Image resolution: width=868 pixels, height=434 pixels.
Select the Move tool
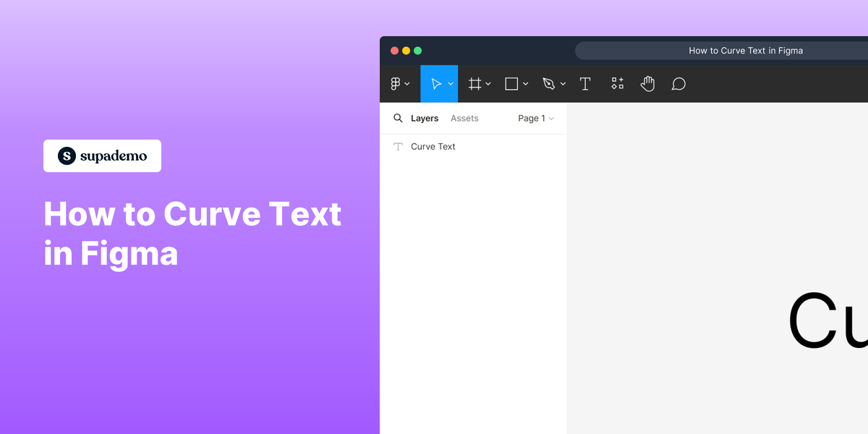pos(435,83)
